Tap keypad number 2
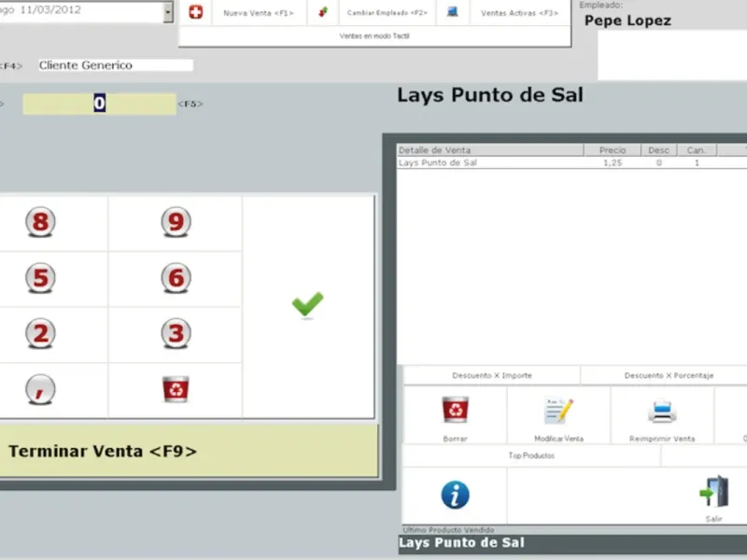The height and width of the screenshot is (560, 747). point(40,333)
